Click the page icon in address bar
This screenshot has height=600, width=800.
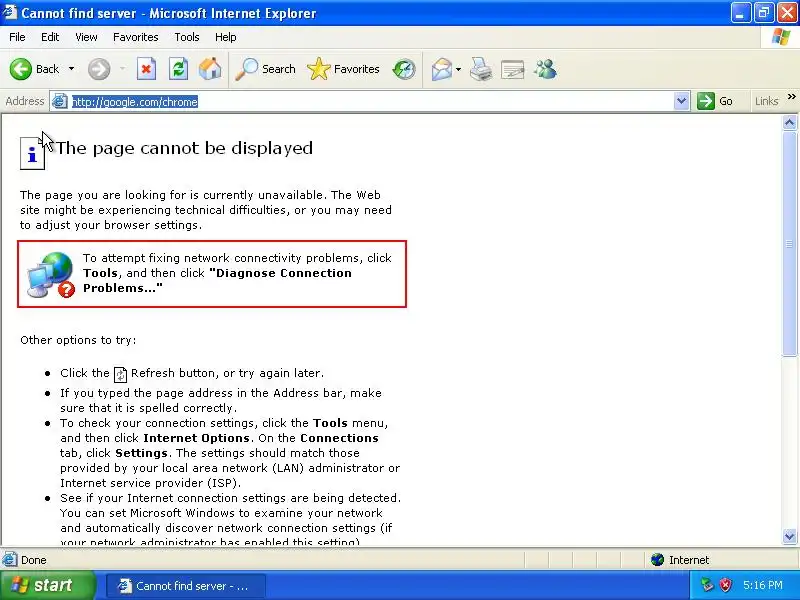tap(60, 101)
